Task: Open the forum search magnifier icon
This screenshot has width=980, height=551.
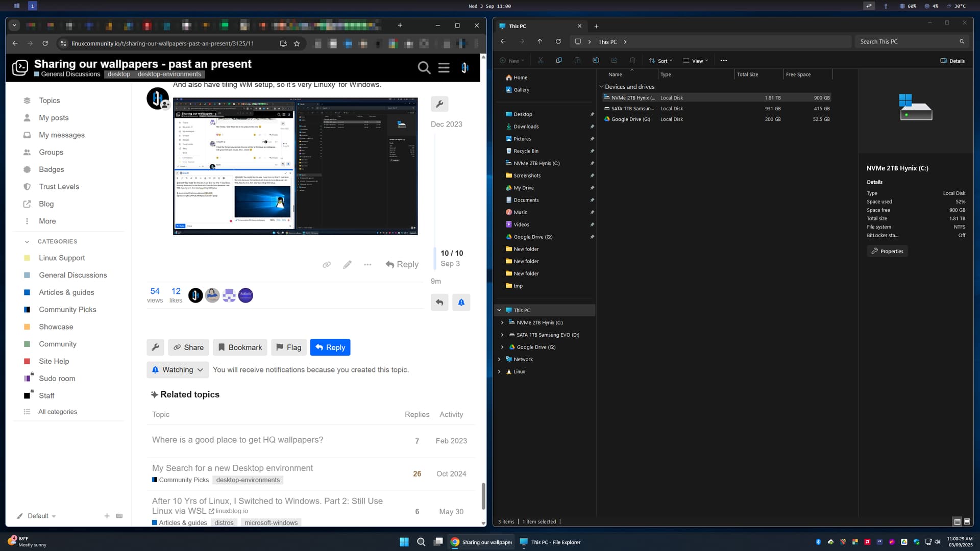Action: click(x=424, y=67)
